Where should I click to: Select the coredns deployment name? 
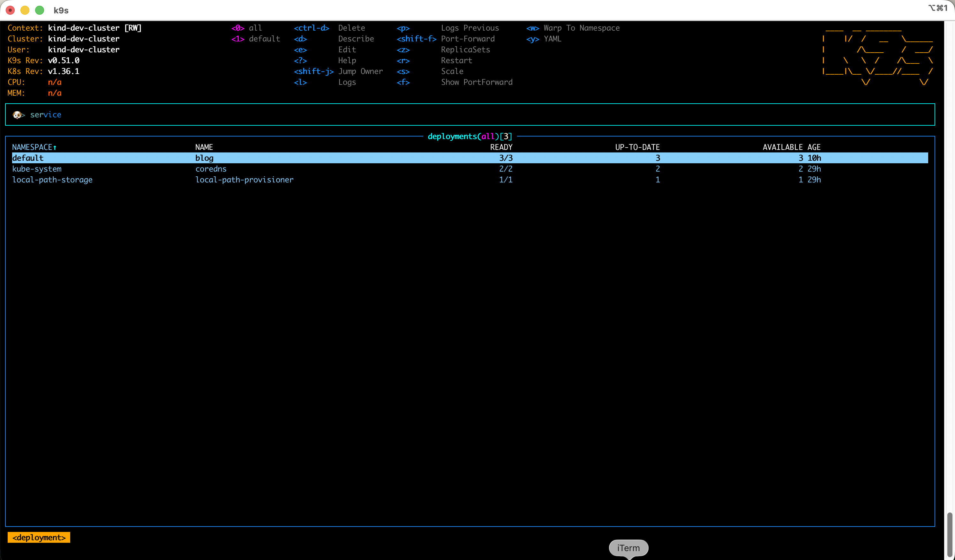pos(211,169)
